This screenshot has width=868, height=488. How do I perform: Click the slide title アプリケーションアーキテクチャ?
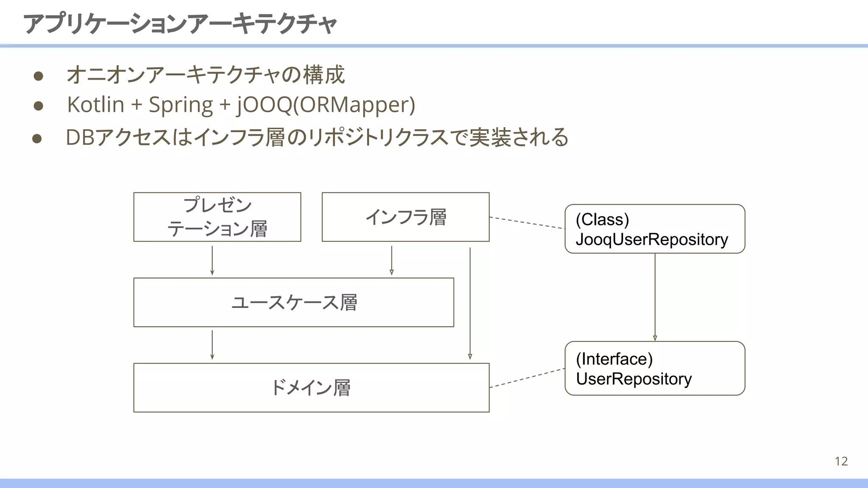click(x=180, y=24)
